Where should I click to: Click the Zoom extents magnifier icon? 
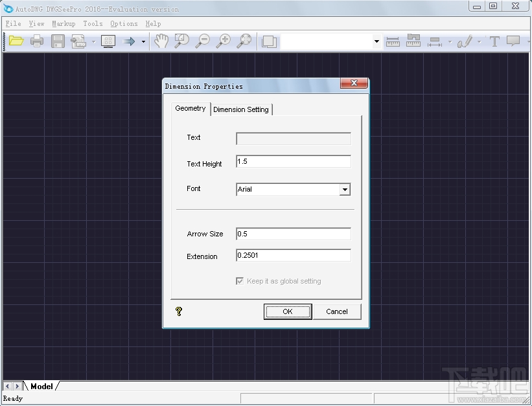coord(244,41)
